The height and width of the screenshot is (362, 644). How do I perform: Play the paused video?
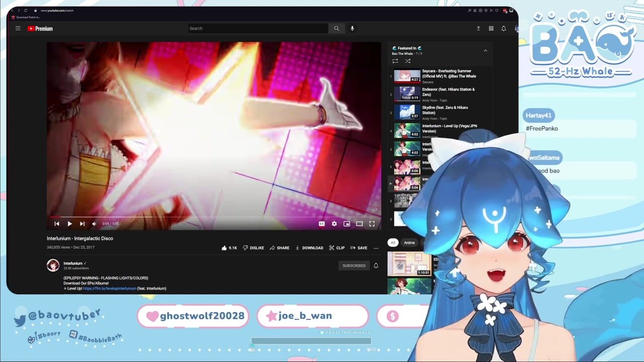[69, 224]
